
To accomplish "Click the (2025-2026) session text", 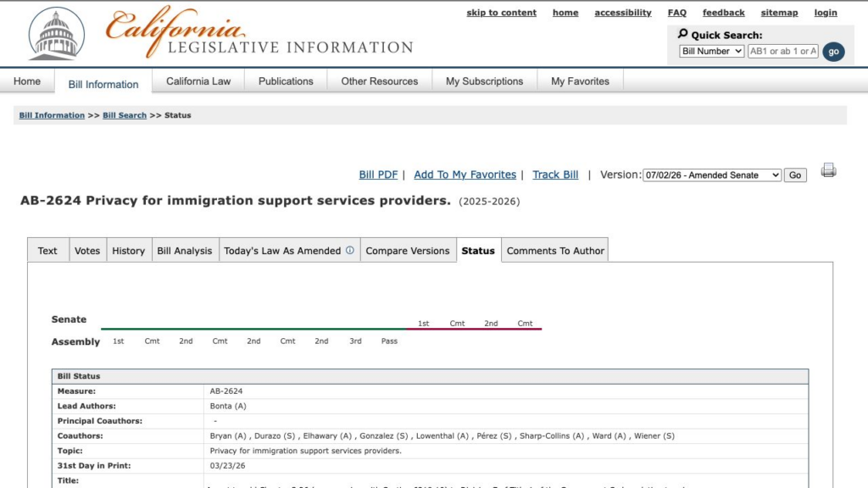I will [x=489, y=202].
